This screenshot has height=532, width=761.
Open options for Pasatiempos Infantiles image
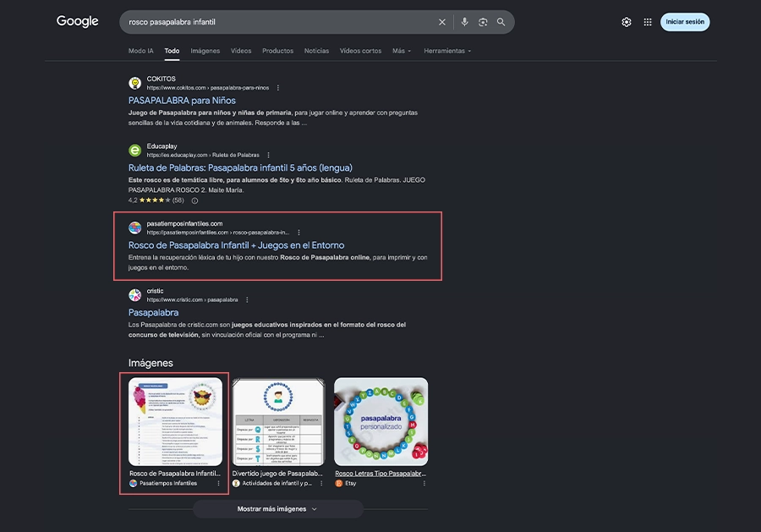[218, 484]
